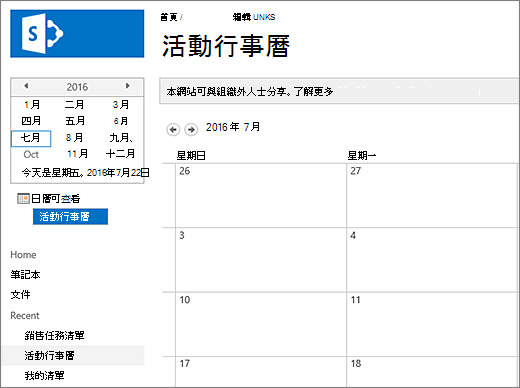Select day cell 17 in calendar

click(x=261, y=372)
